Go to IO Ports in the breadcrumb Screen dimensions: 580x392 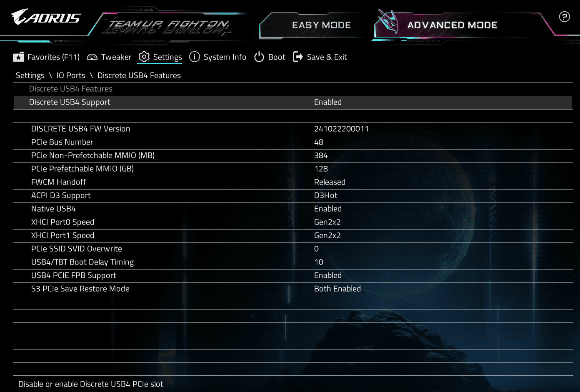(71, 75)
